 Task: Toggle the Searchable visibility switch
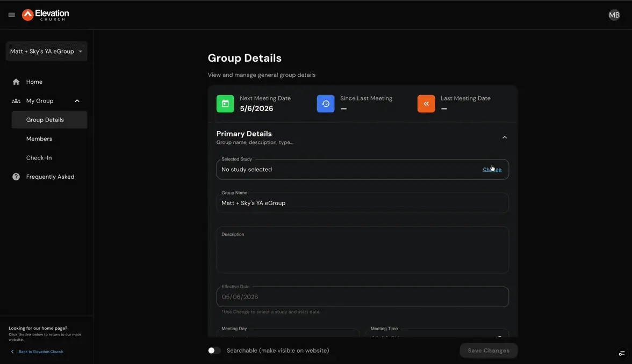214,350
